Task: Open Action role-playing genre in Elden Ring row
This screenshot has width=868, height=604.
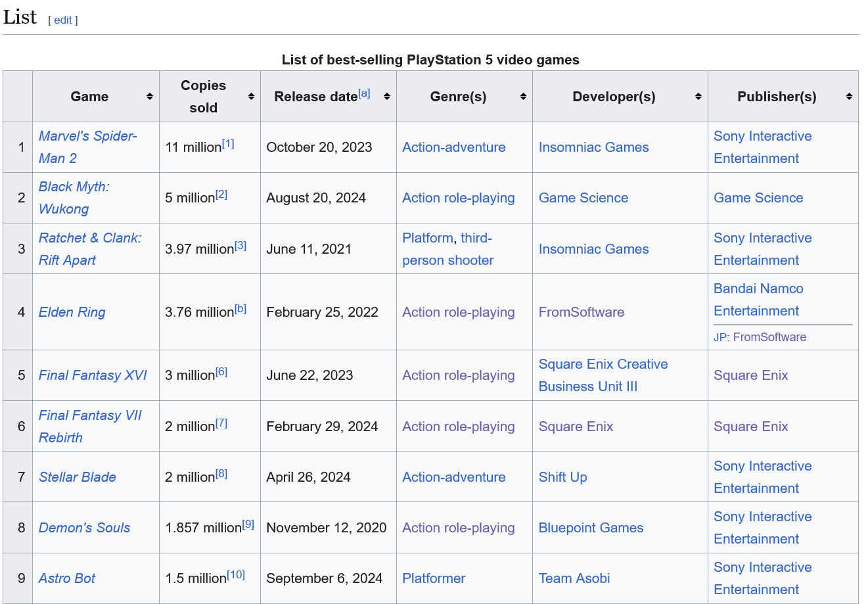Action: coord(459,312)
